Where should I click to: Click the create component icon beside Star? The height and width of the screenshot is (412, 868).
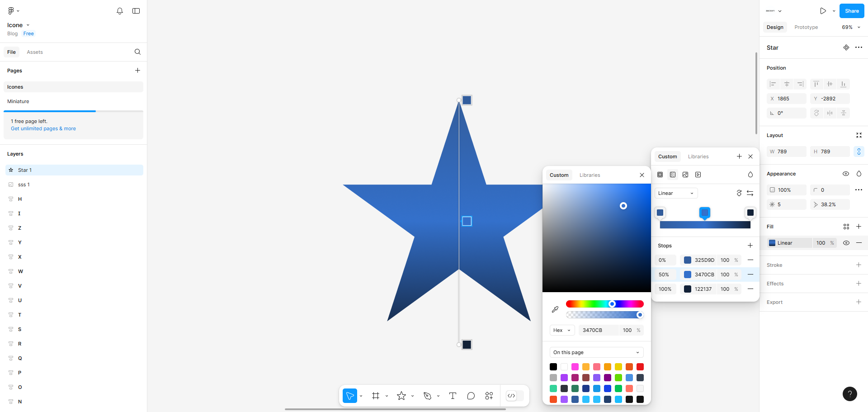846,47
